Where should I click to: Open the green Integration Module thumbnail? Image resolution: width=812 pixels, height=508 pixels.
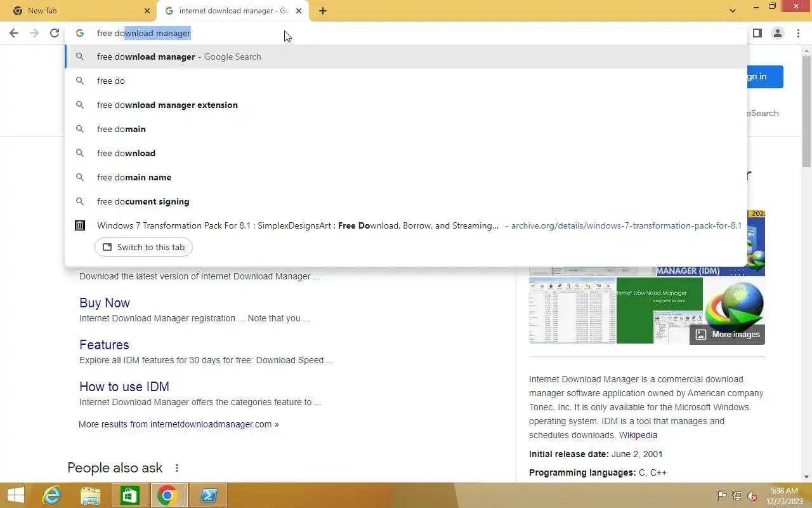click(660, 311)
